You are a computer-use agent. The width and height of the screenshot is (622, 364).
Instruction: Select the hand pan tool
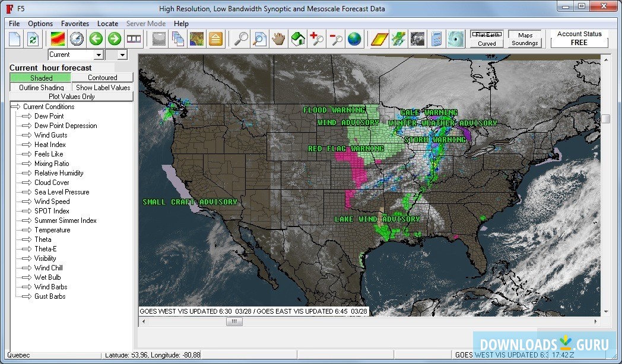[279, 39]
